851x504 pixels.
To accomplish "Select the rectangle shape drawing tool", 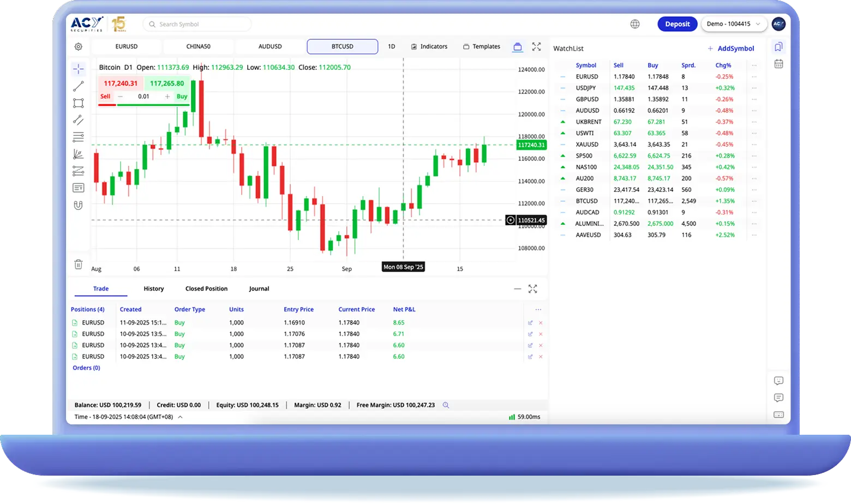I will (79, 103).
